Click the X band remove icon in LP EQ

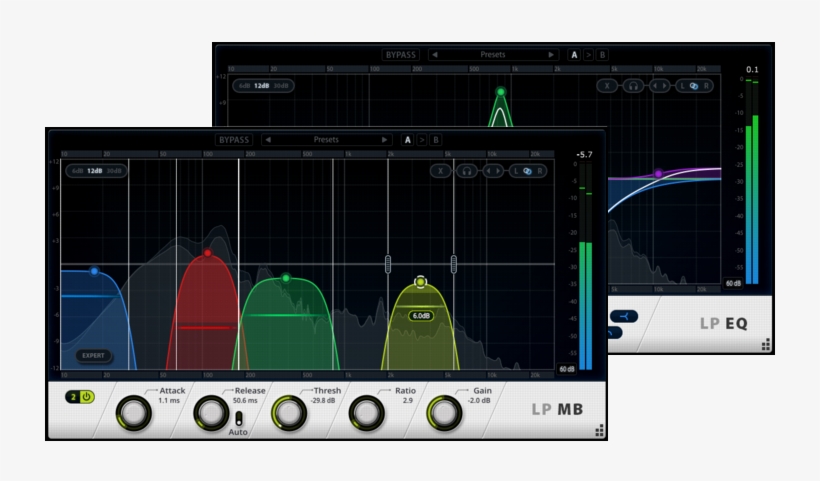tap(607, 86)
